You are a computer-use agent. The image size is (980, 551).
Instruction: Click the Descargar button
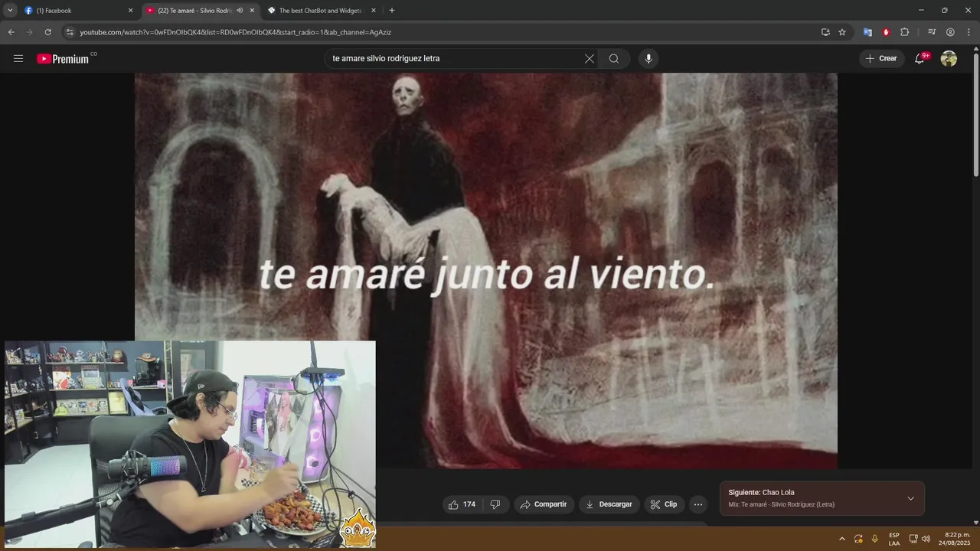point(609,504)
